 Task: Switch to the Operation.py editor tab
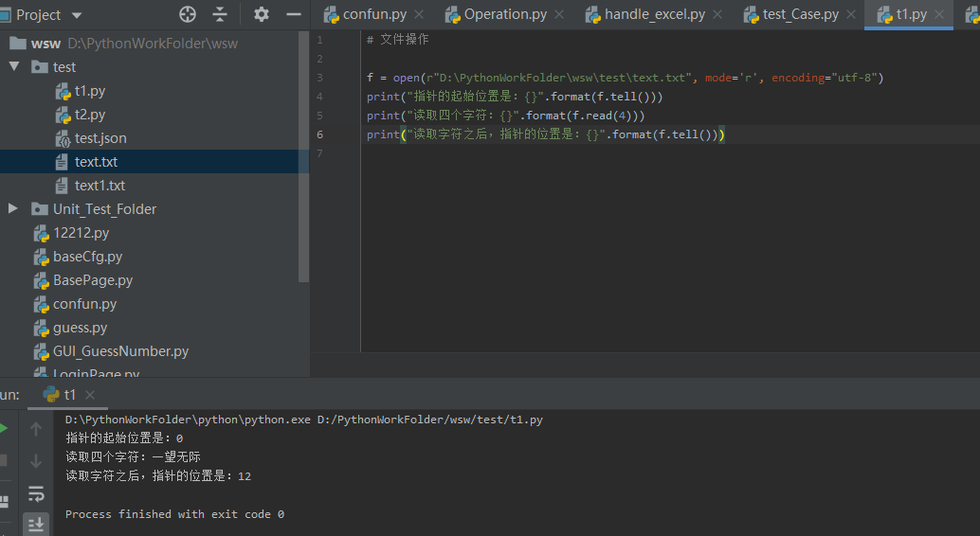click(x=504, y=14)
